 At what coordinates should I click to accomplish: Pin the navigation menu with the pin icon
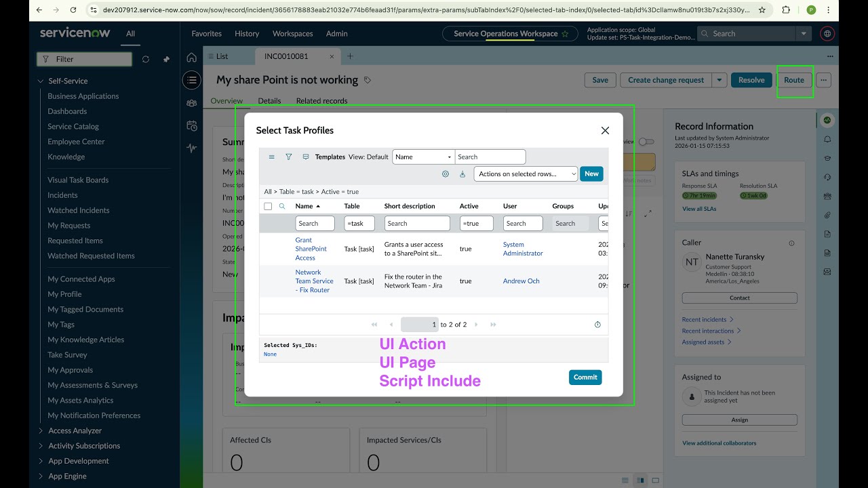[166, 59]
